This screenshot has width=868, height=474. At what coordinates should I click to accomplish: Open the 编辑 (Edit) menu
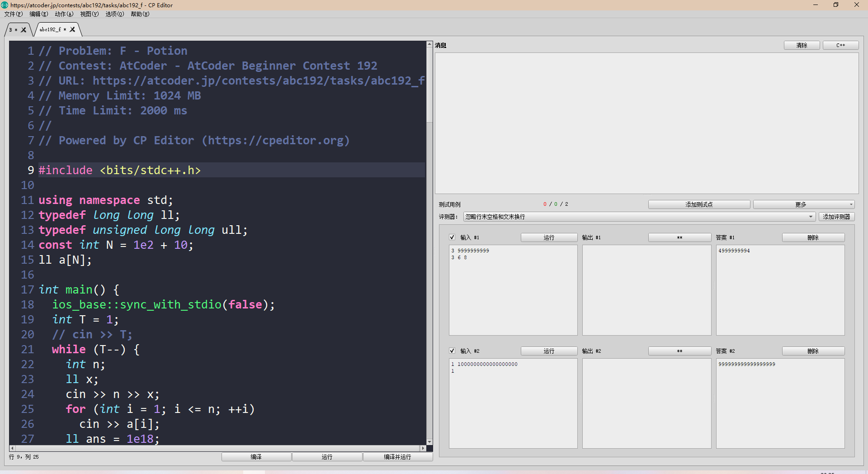[x=39, y=14]
